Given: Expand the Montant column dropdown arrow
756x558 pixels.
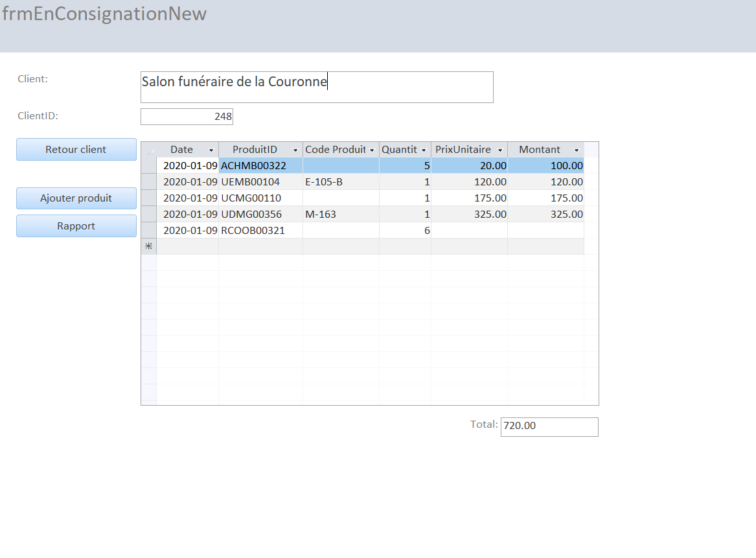Looking at the screenshot, I should coord(577,150).
